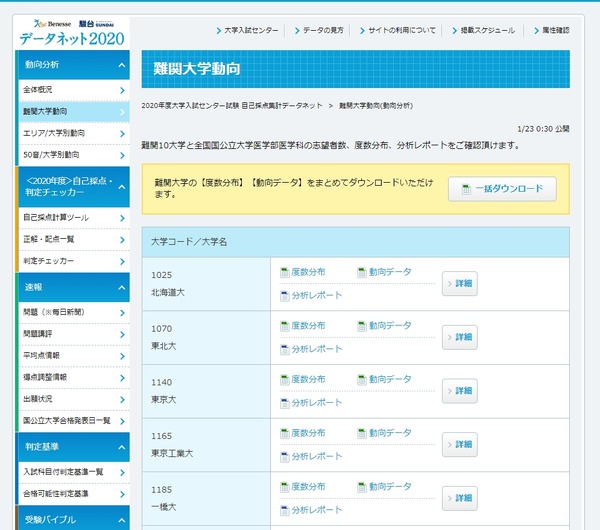Click spreadsheet icon beside 一橋大 動向データ
Viewport: 600px width, 530px height.
click(361, 487)
